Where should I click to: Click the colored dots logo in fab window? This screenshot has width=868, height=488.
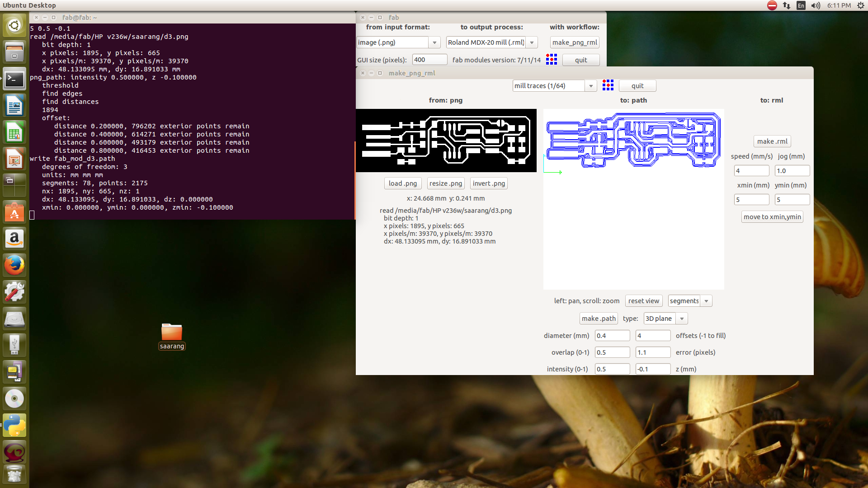tap(552, 60)
